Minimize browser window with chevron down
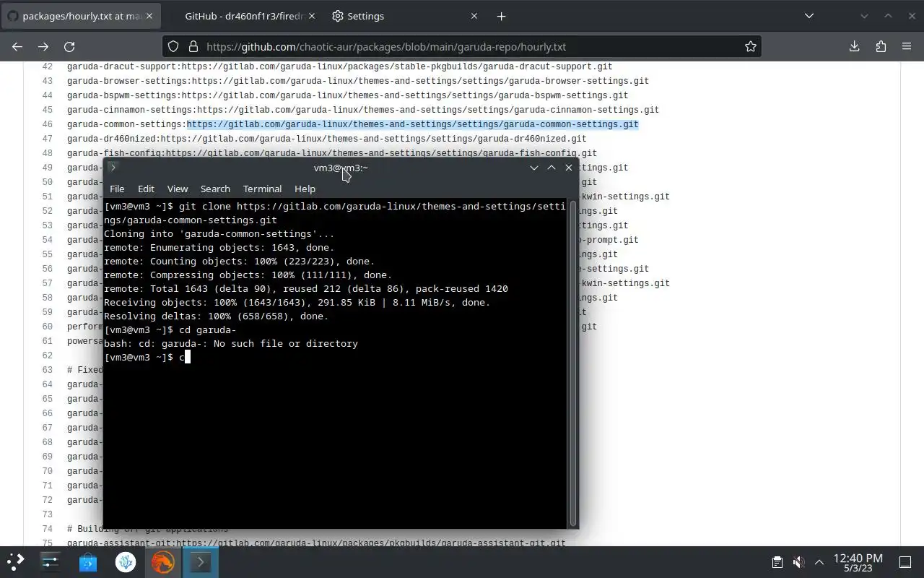 click(x=864, y=16)
